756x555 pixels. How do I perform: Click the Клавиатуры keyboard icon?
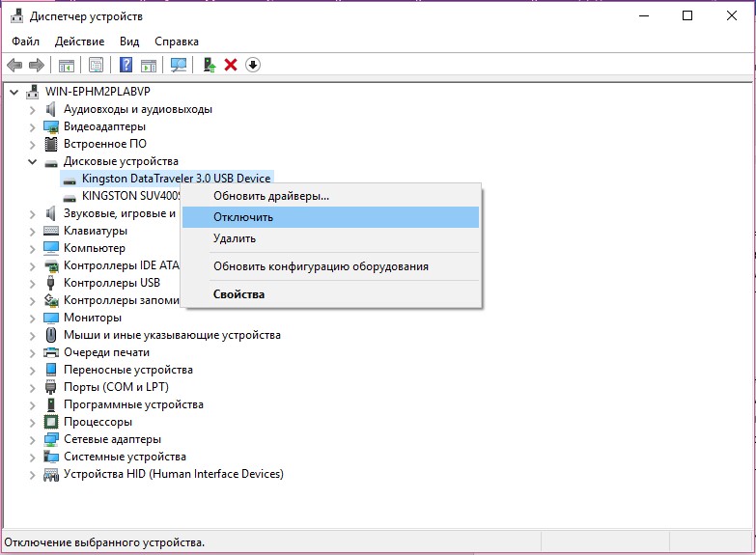51,231
